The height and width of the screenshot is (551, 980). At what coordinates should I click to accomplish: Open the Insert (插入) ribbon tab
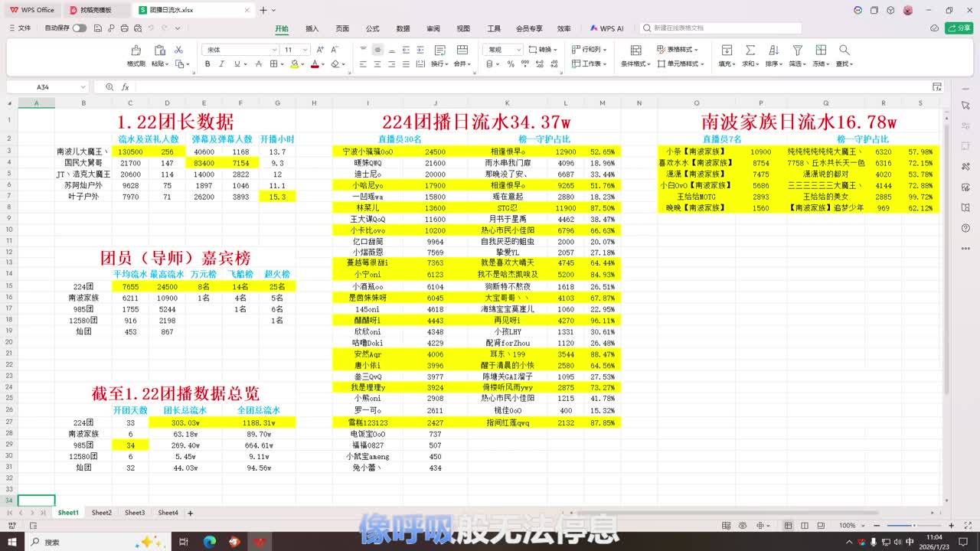pyautogui.click(x=312, y=28)
